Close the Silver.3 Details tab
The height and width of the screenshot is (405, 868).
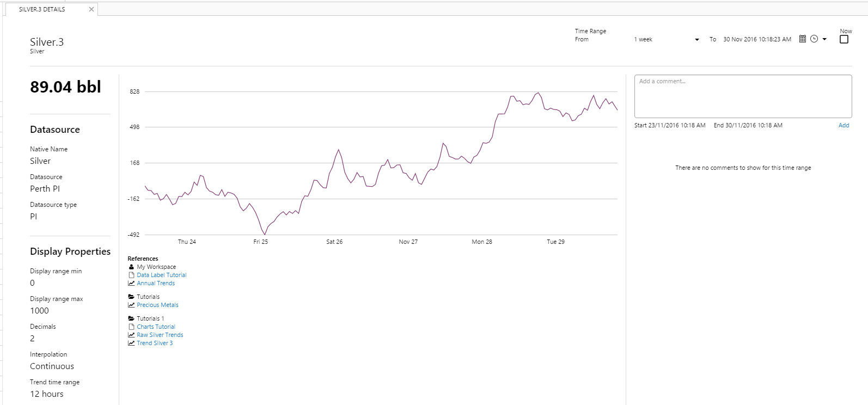pos(91,9)
